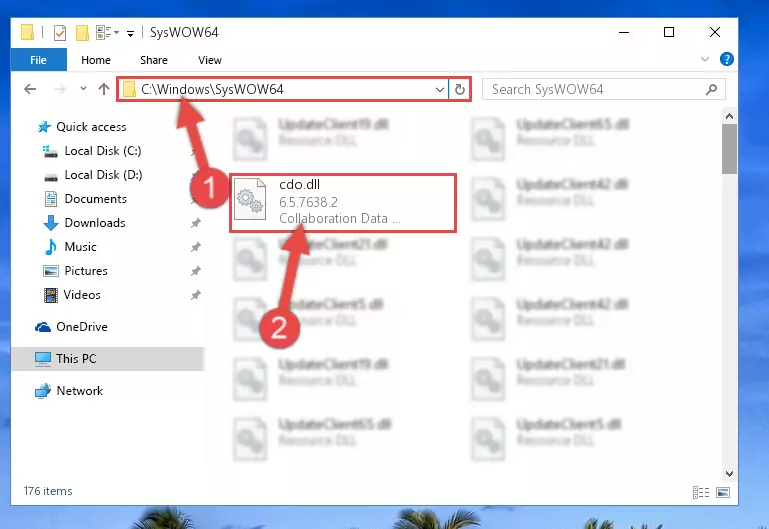Click the folder icon in the title bar

27,32
